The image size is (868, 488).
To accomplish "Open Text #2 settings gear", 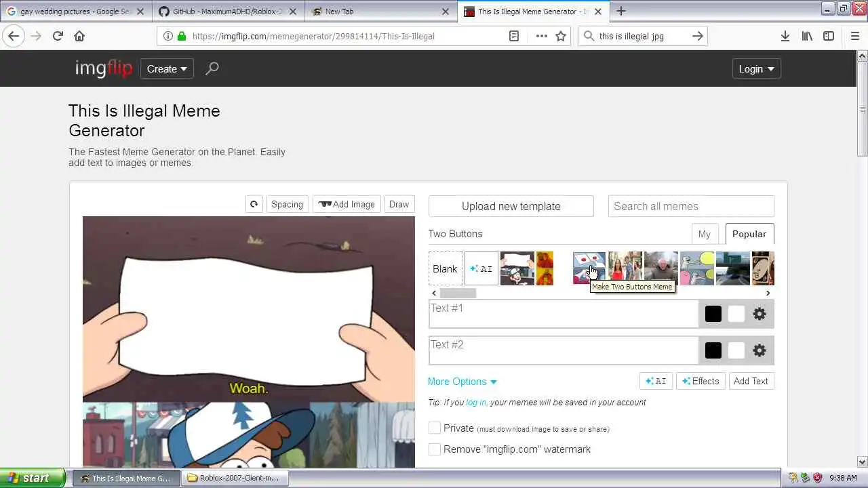I will 759,350.
